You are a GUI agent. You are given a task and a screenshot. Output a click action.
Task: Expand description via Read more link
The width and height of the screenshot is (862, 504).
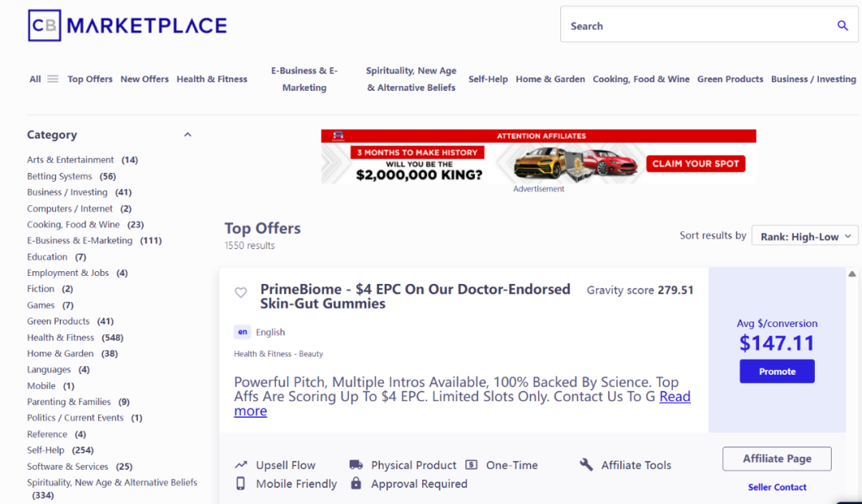[674, 397]
